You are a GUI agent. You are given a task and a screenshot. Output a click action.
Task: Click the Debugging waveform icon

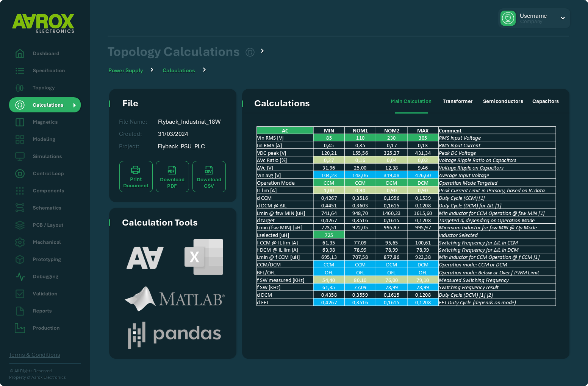pos(20,277)
